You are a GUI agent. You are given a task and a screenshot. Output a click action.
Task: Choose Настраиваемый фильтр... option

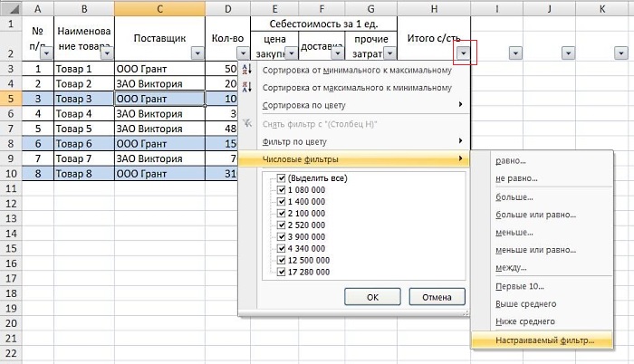[542, 341]
